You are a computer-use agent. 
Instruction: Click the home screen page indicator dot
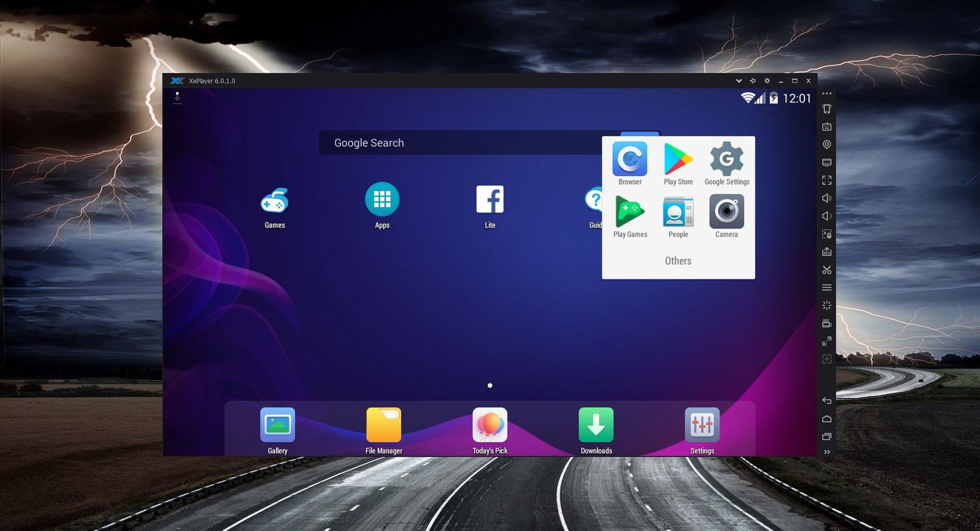(x=490, y=386)
